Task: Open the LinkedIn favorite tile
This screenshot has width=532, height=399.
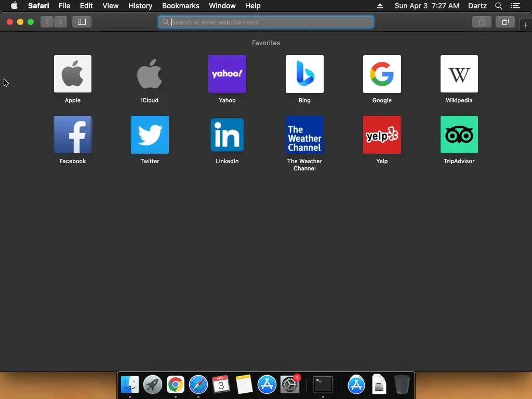Action: pyautogui.click(x=227, y=135)
